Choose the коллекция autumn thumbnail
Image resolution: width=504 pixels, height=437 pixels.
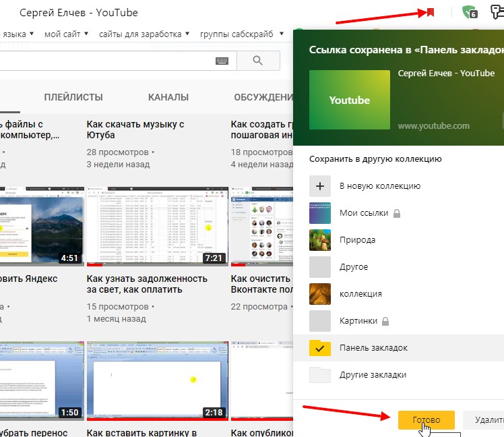(x=320, y=294)
